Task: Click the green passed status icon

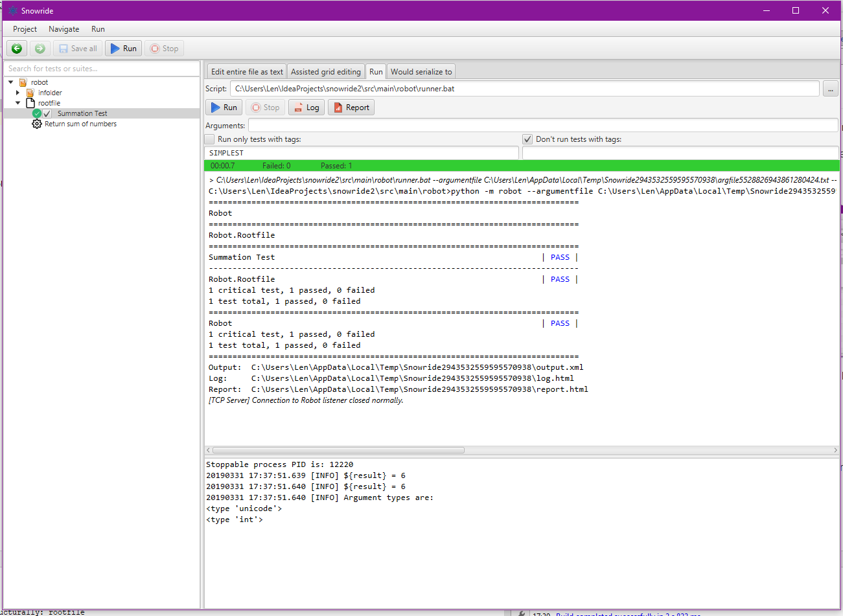Action: tap(37, 113)
